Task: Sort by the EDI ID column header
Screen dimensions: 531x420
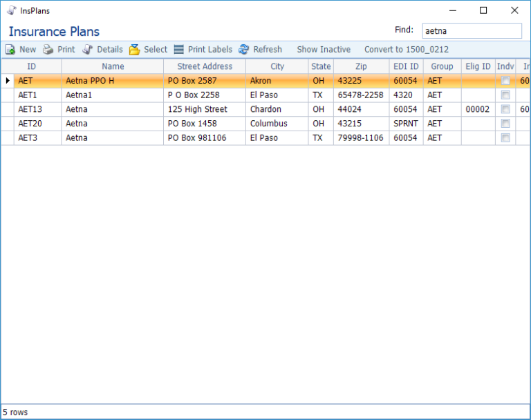Action: 406,66
